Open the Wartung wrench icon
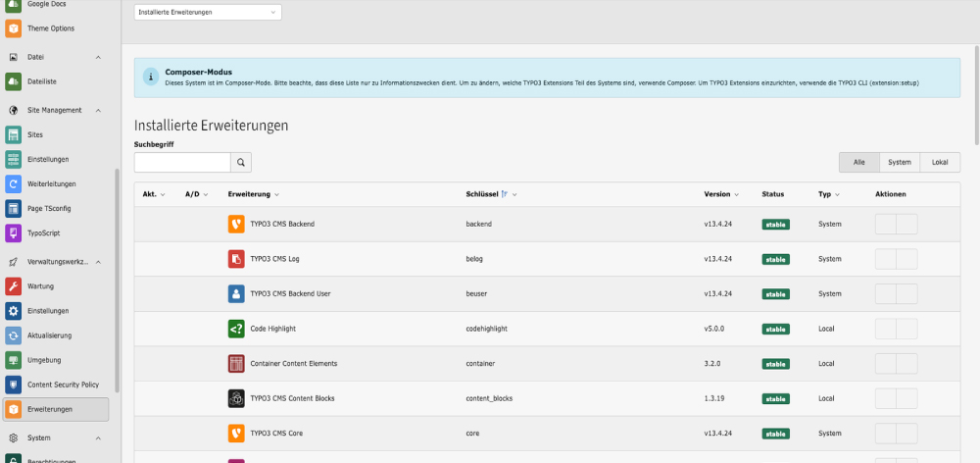 tap(13, 286)
